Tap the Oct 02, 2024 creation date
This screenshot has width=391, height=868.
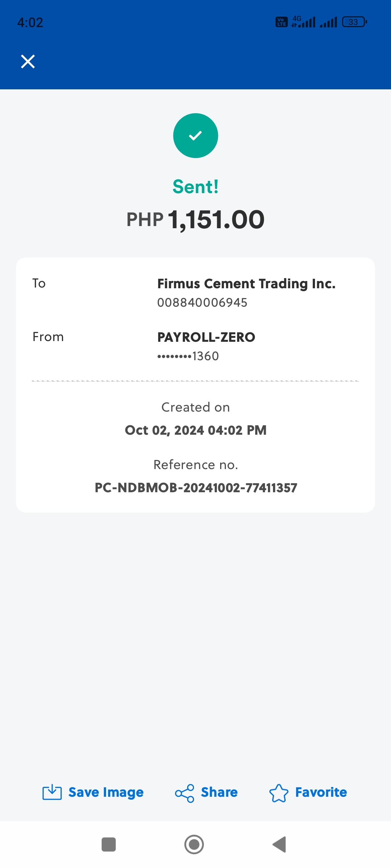195,430
